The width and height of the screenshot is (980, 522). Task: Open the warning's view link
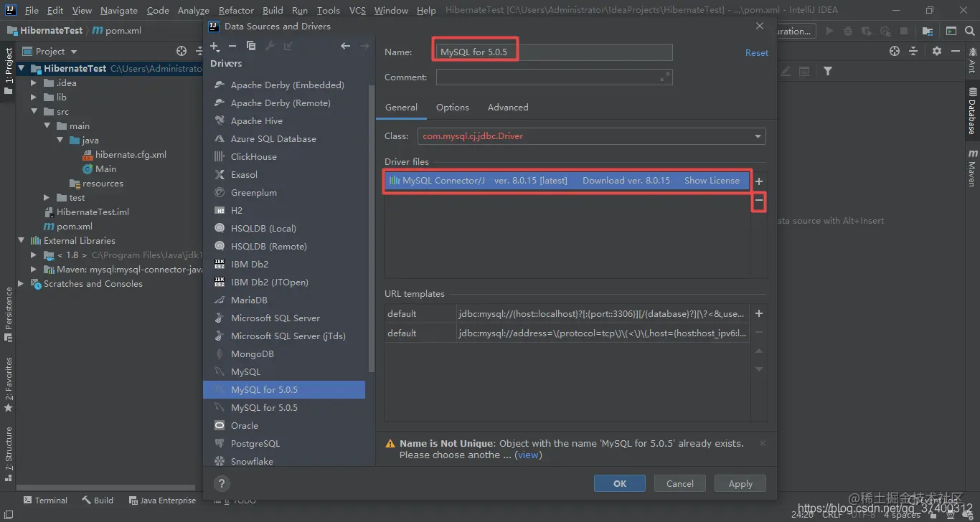coord(528,455)
